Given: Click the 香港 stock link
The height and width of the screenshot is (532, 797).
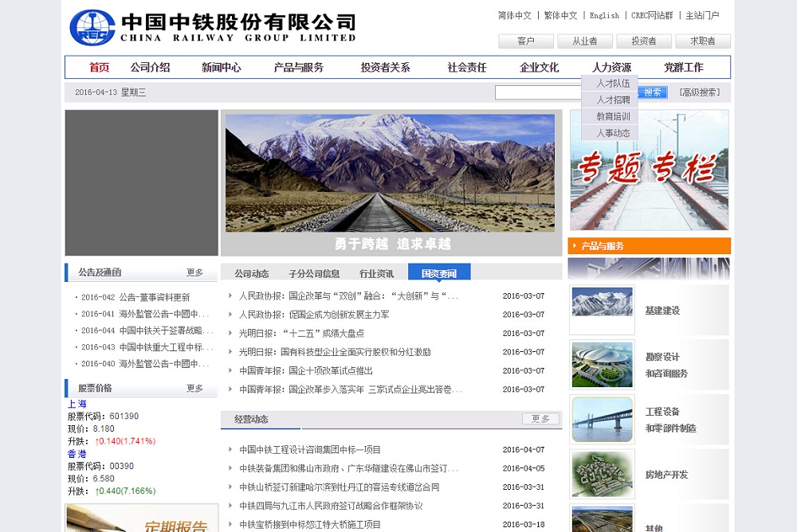Looking at the screenshot, I should (77, 454).
